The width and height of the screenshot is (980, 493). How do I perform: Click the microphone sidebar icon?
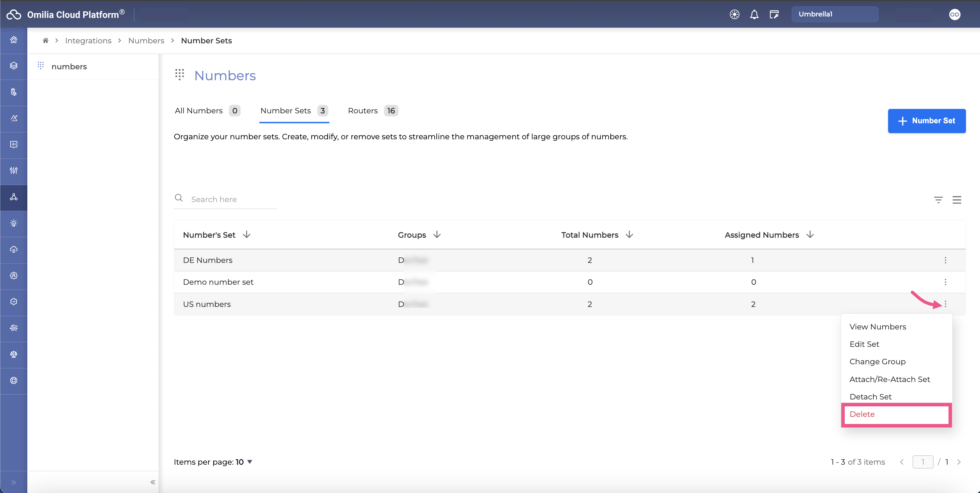[14, 92]
